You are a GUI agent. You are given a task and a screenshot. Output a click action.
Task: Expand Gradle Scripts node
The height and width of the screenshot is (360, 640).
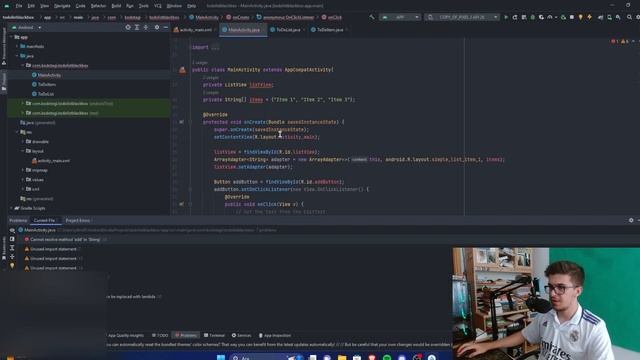11,208
